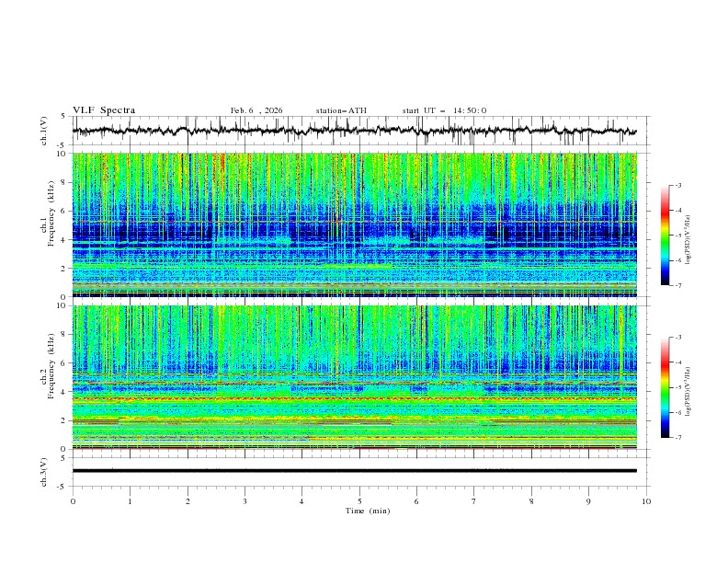Screen dimensions: 728x563
Task: Click the "-5" tick on ch.3(V) axis
Action: (x=63, y=487)
